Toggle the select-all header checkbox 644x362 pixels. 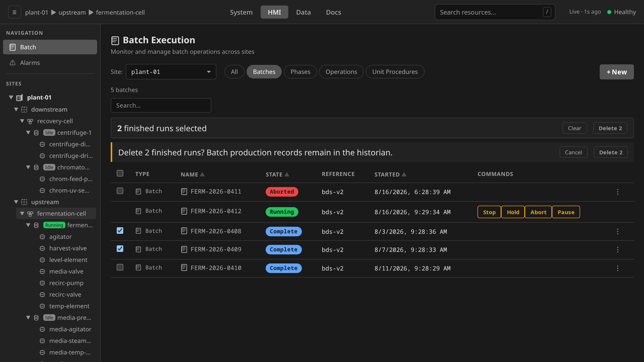[120, 173]
